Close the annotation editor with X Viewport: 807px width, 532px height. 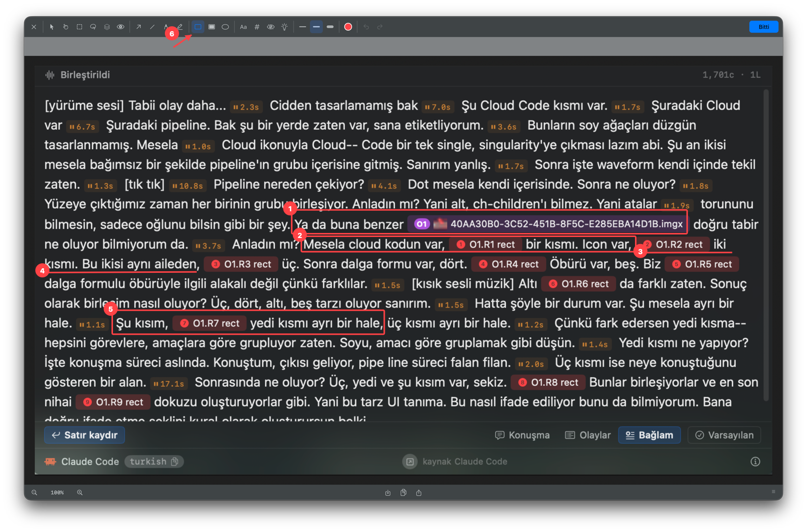pyautogui.click(x=34, y=27)
